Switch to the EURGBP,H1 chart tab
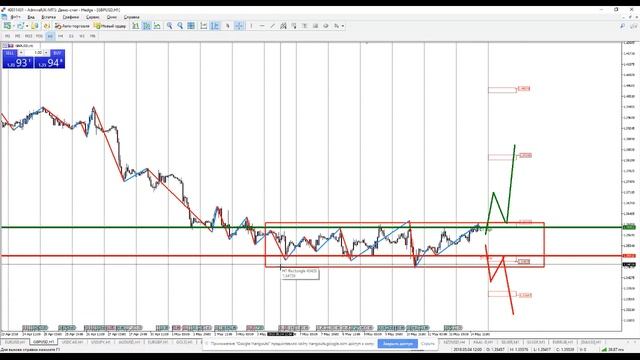The image size is (640, 360). pos(158,342)
